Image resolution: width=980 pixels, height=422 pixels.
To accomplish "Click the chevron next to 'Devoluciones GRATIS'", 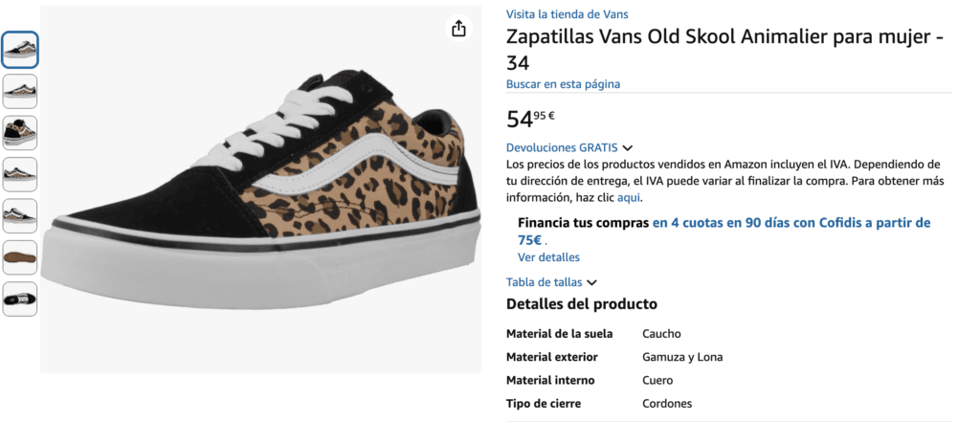I will [628, 148].
